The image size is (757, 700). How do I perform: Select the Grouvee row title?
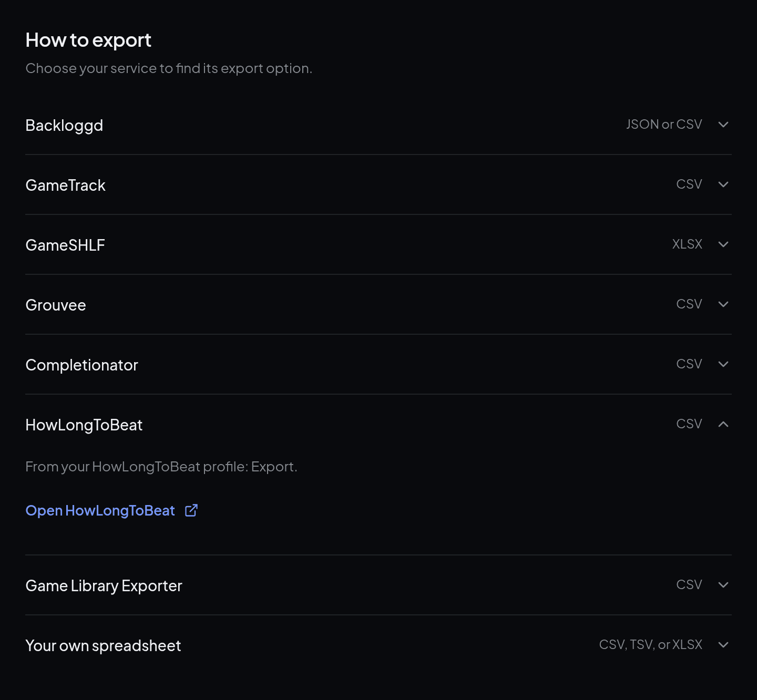click(x=56, y=305)
